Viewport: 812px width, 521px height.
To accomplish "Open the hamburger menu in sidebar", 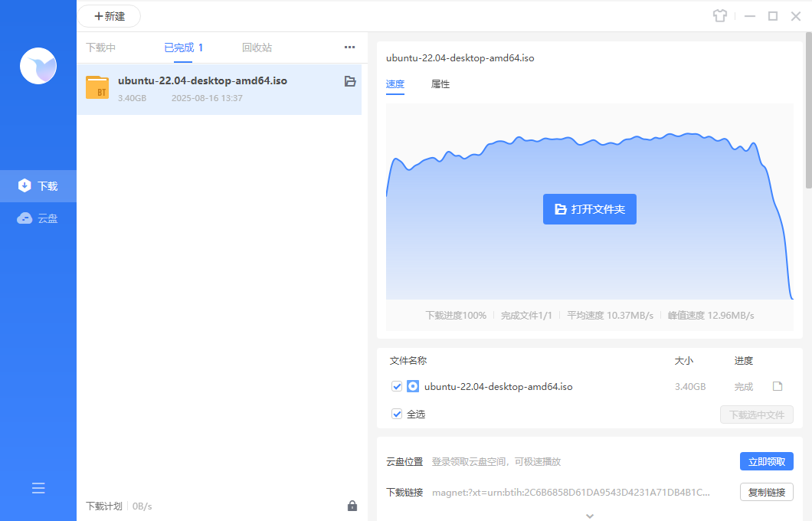I will [x=38, y=488].
